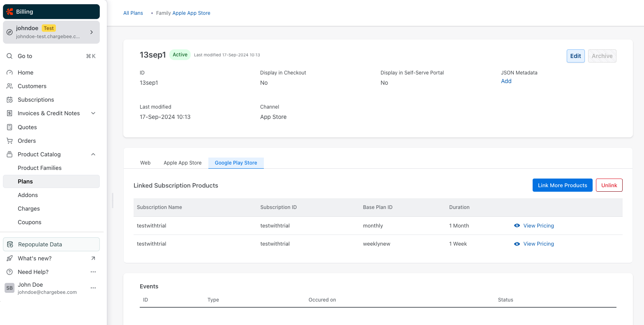The image size is (644, 325).
Task: Click the What's new rocket icon
Action: [9, 258]
